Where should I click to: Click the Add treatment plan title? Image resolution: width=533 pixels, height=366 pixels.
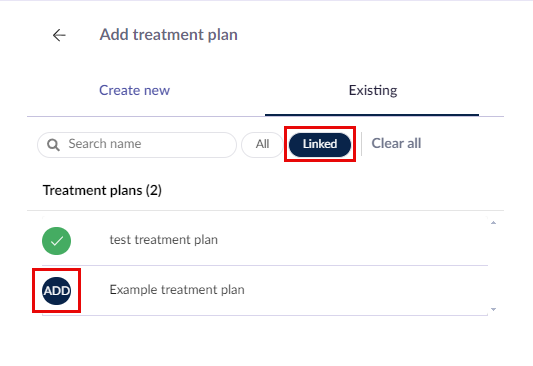[x=169, y=35]
